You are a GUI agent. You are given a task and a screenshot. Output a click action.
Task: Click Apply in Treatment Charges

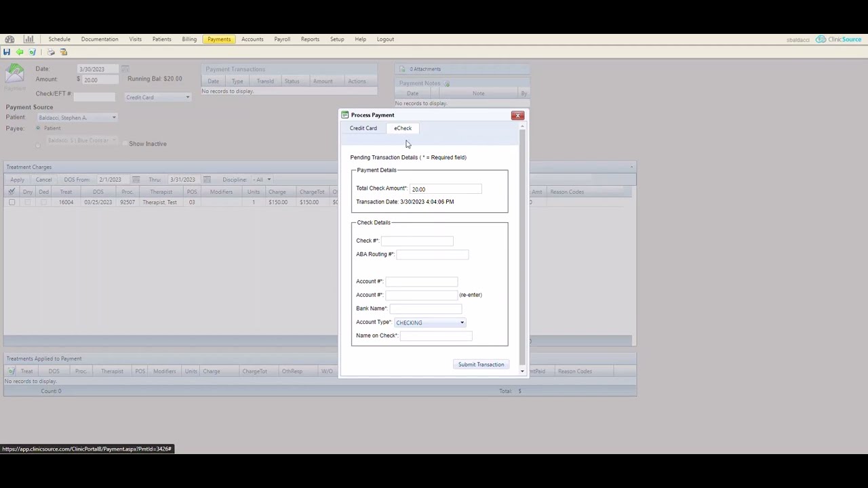(17, 180)
